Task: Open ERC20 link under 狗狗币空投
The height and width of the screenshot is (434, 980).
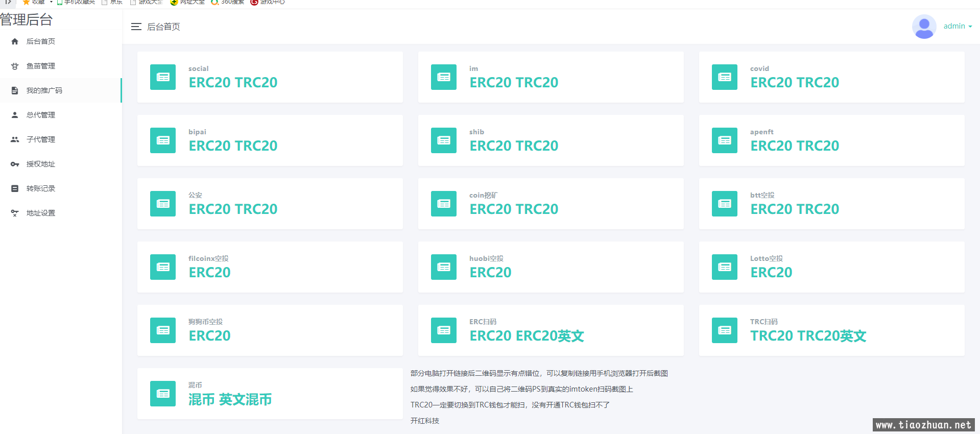Action: tap(209, 335)
